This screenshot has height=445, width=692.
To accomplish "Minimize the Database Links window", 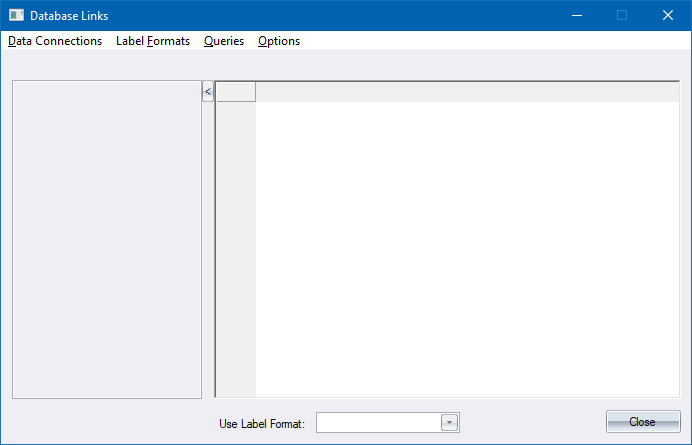I will point(576,15).
